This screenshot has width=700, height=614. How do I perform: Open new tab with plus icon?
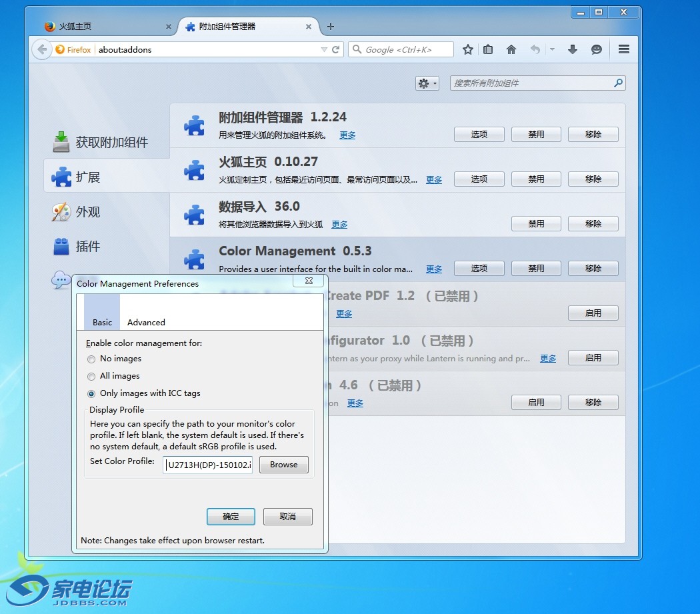tap(331, 27)
